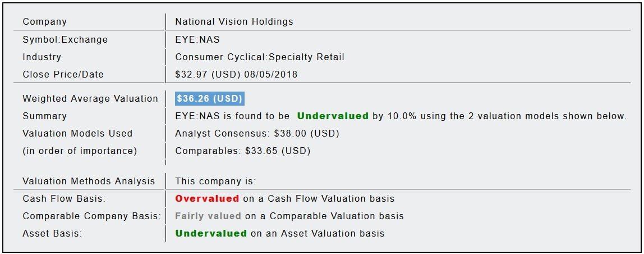Select the Asset Basis label

pos(52,233)
